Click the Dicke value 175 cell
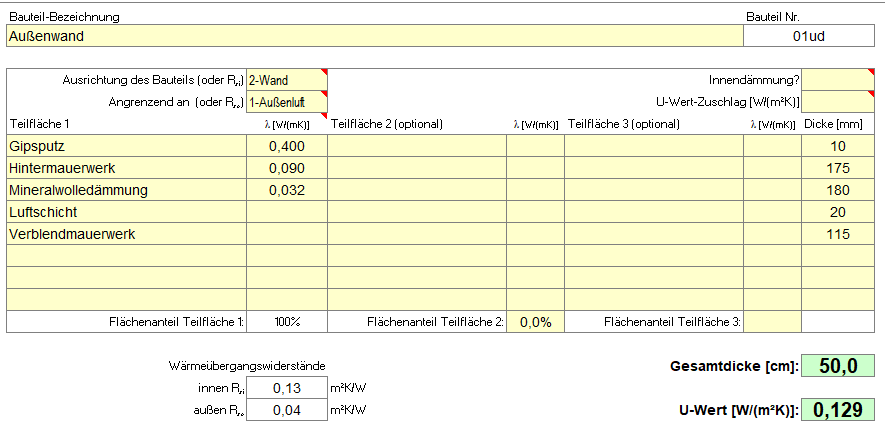The width and height of the screenshot is (885, 427). tap(838, 168)
